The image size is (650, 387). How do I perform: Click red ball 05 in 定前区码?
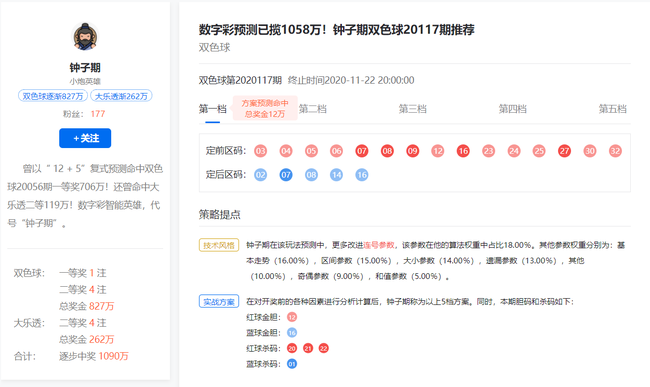click(311, 151)
